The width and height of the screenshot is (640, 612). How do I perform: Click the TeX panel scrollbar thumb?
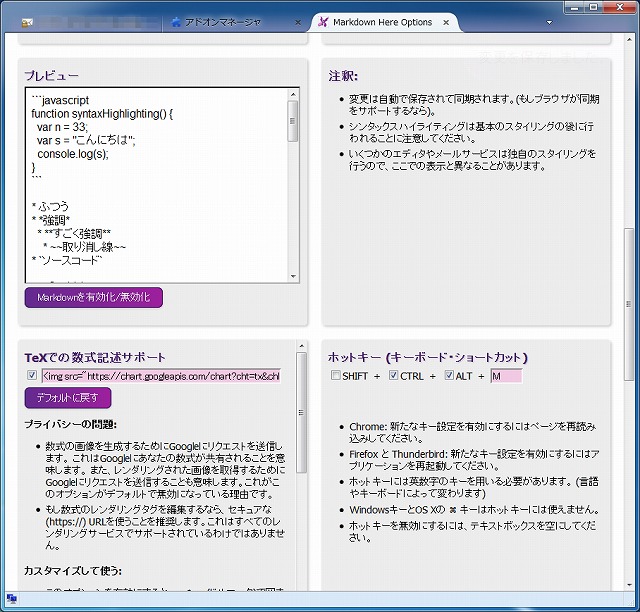pos(302,412)
